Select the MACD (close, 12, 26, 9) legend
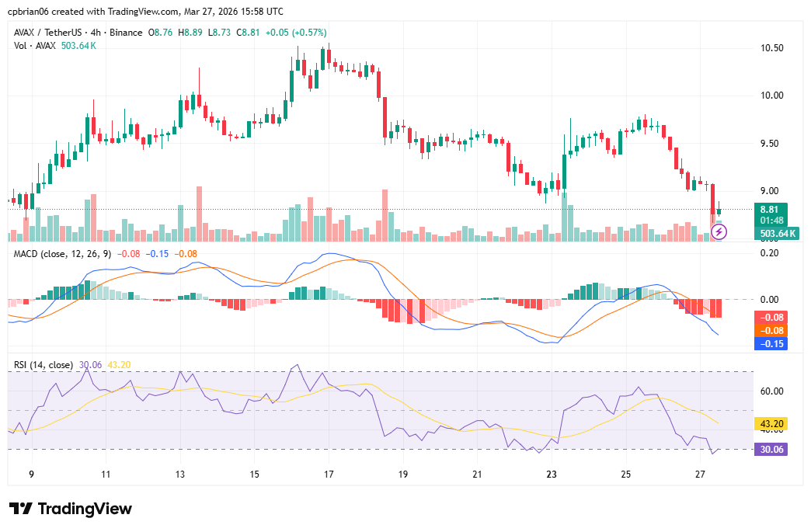This screenshot has width=811, height=532. [62, 253]
